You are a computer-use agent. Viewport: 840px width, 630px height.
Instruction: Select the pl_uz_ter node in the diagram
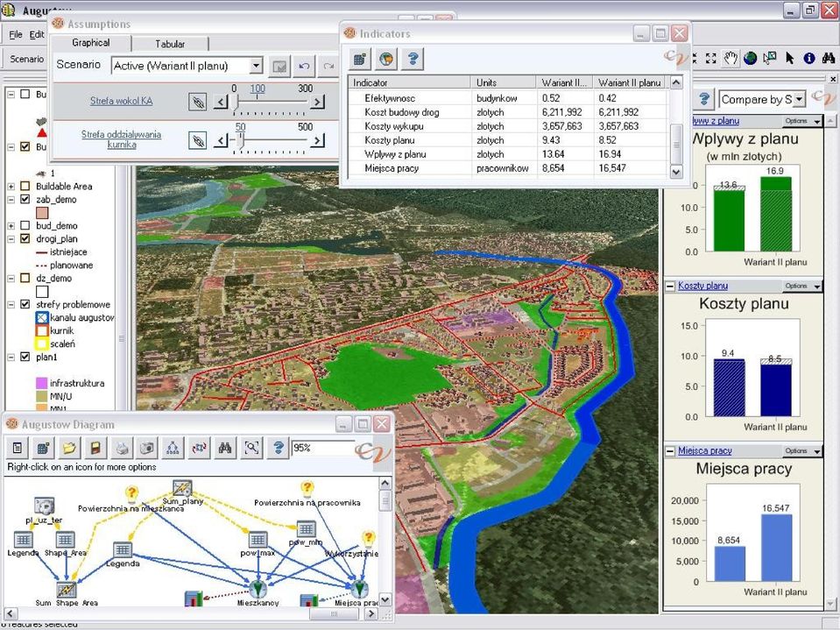(44, 511)
